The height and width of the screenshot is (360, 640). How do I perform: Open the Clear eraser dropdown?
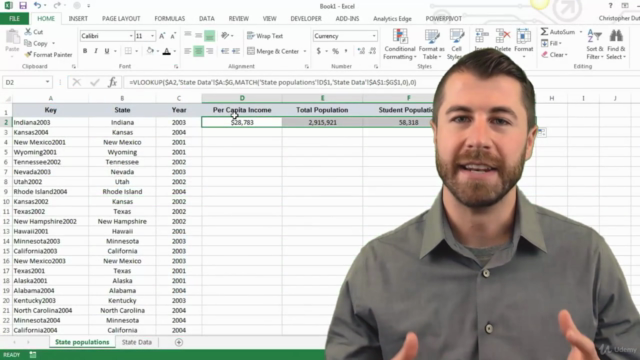(x=554, y=55)
